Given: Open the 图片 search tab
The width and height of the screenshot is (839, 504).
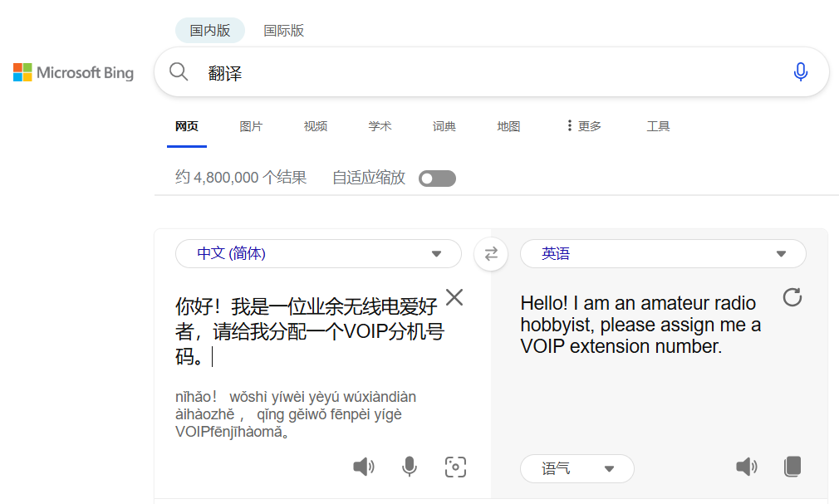Looking at the screenshot, I should 251,126.
